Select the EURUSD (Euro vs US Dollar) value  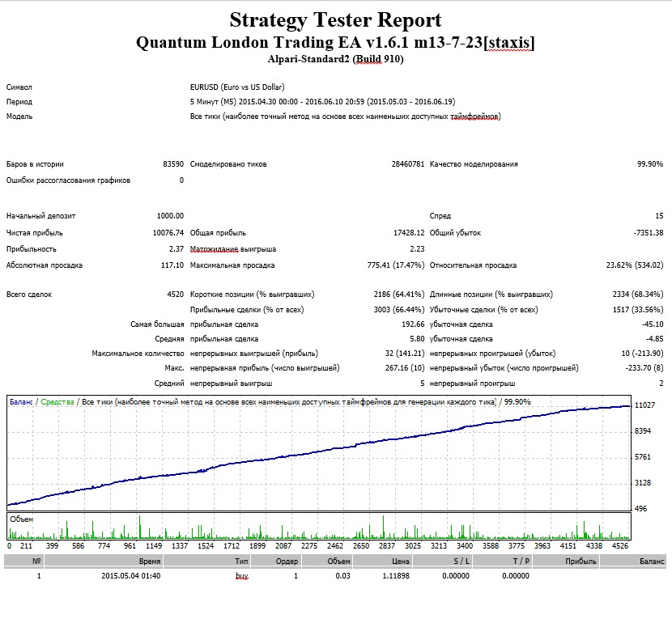coord(237,87)
